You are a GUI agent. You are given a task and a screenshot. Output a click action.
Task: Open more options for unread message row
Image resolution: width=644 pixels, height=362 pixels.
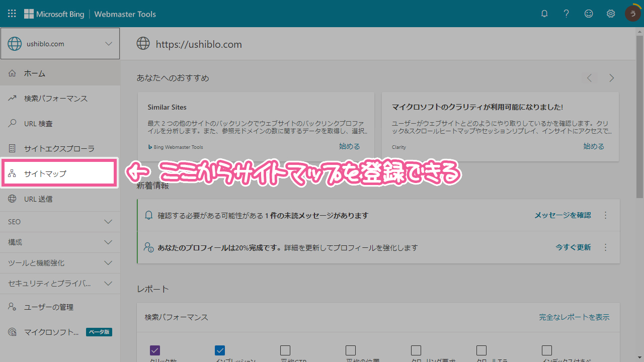pyautogui.click(x=606, y=215)
